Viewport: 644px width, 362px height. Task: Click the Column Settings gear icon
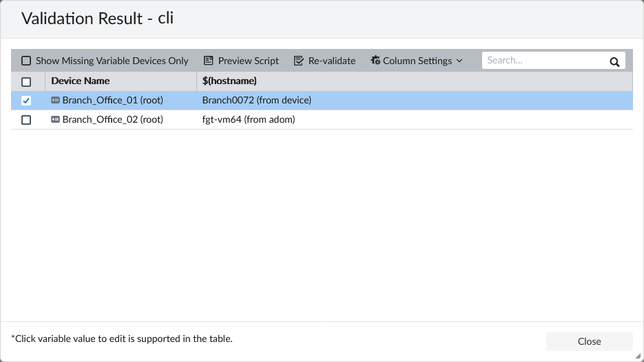[x=375, y=61]
